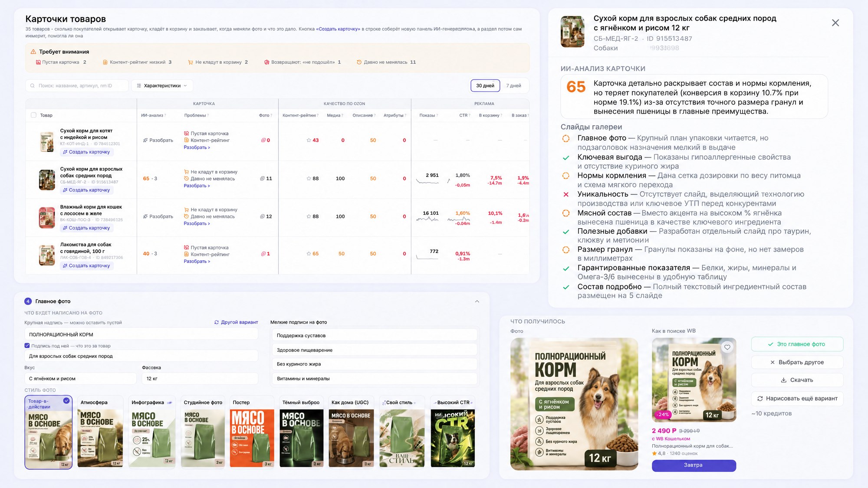This screenshot has width=868, height=488.
Task: Open the «Характеристики» dropdown
Action: tap(162, 86)
